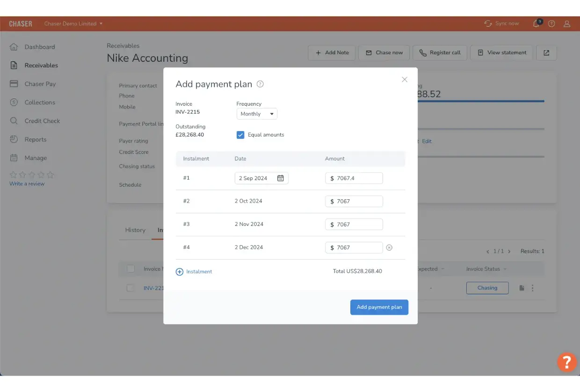Click Sync now in the header

(x=501, y=23)
